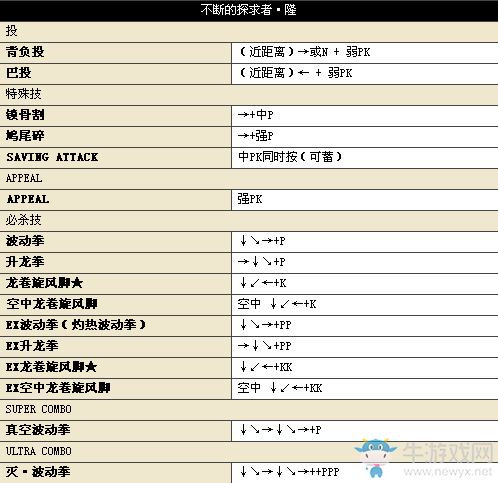Select the 鸠尾碎 move name
Viewport: 498px width, 483px height.
coord(25,136)
